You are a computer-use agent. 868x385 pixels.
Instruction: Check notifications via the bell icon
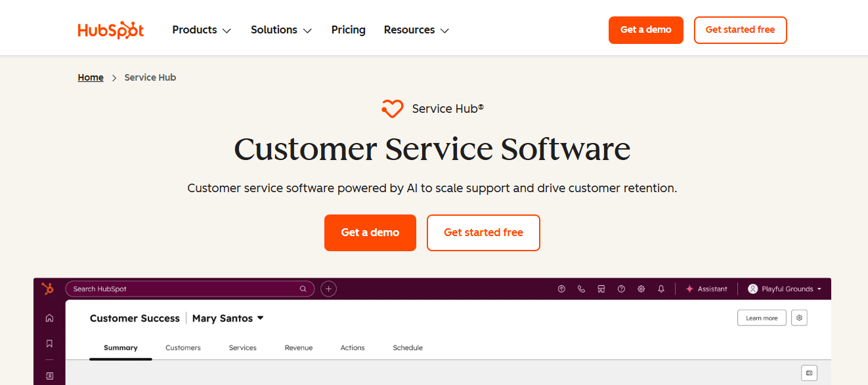661,289
